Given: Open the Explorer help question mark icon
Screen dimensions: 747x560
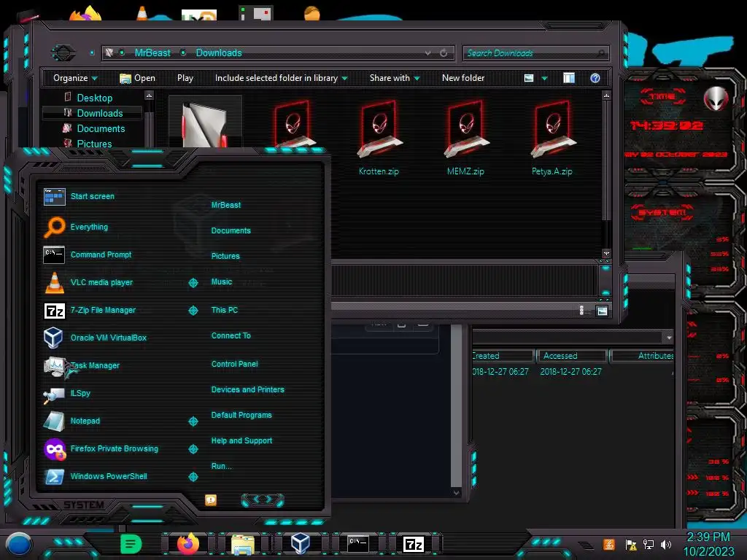Looking at the screenshot, I should pyautogui.click(x=595, y=78).
